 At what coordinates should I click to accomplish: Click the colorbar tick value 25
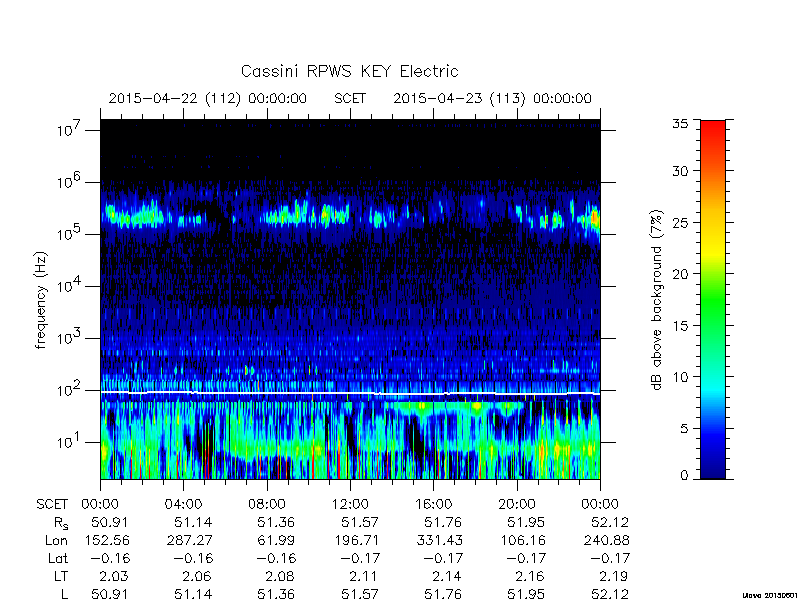pos(680,222)
